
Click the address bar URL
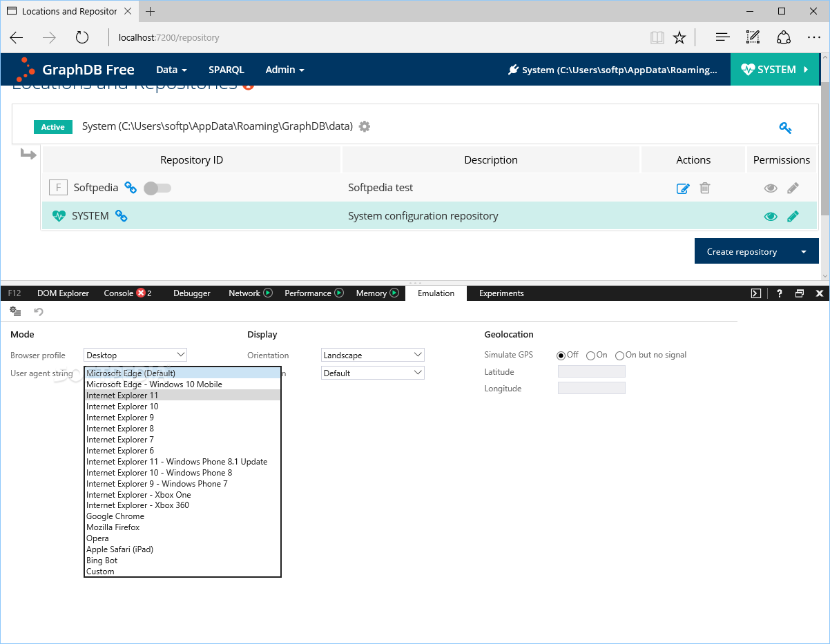tap(169, 38)
